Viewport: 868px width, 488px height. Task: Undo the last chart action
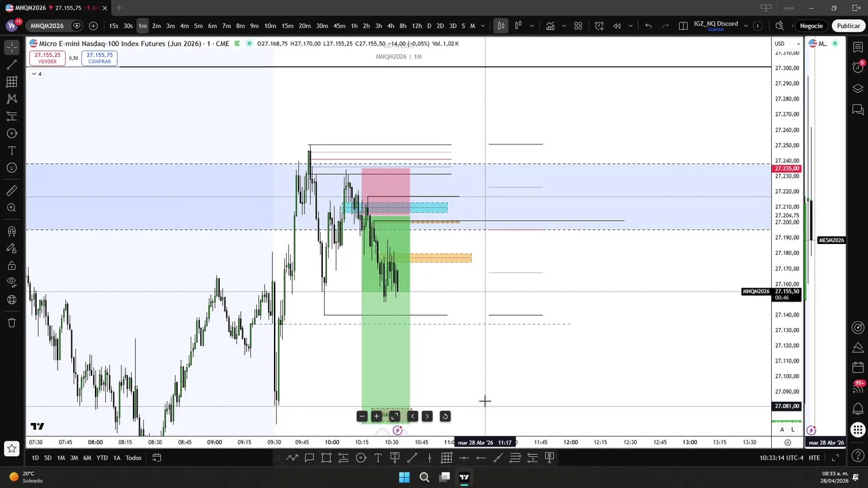point(648,26)
